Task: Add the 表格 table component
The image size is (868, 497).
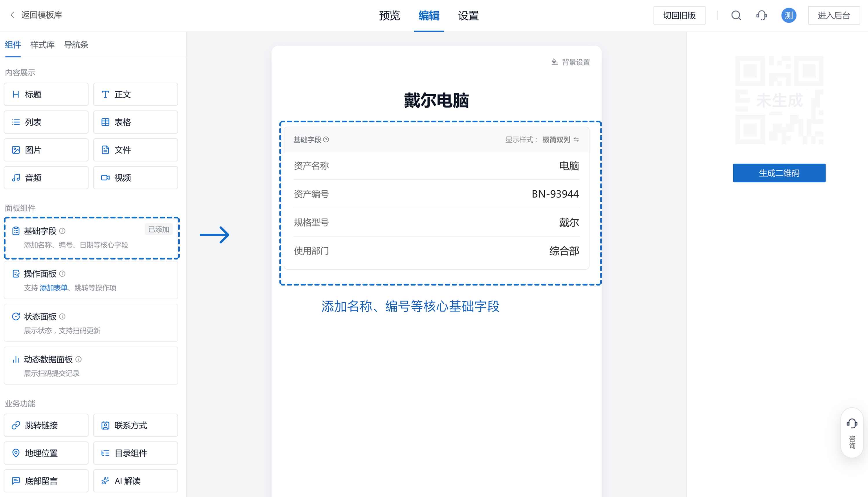Action: [x=135, y=122]
